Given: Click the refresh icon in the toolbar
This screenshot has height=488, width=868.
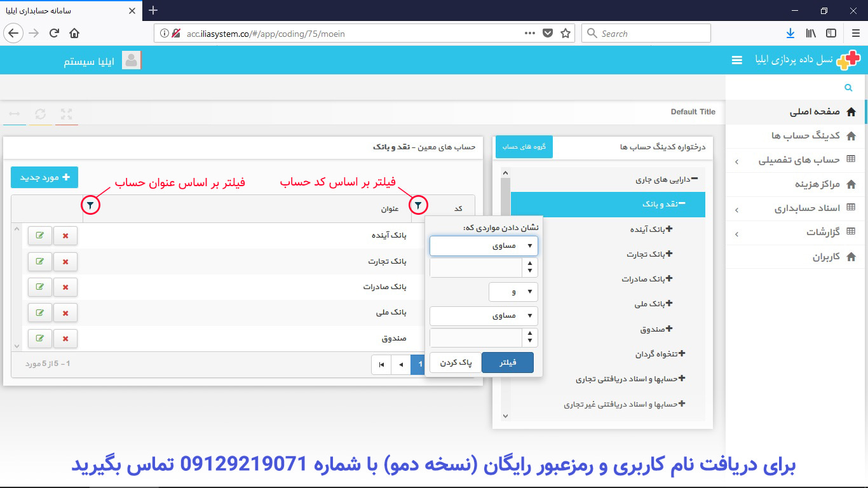Looking at the screenshot, I should tap(41, 114).
